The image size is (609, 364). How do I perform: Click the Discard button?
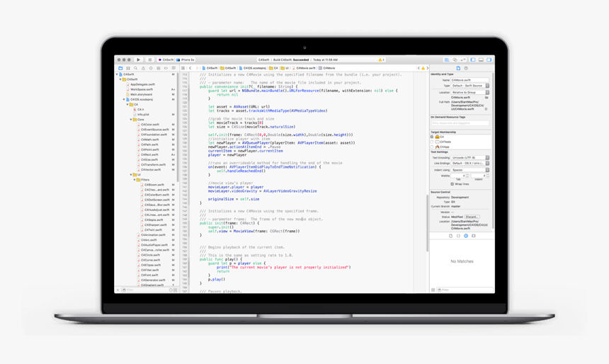(x=472, y=217)
